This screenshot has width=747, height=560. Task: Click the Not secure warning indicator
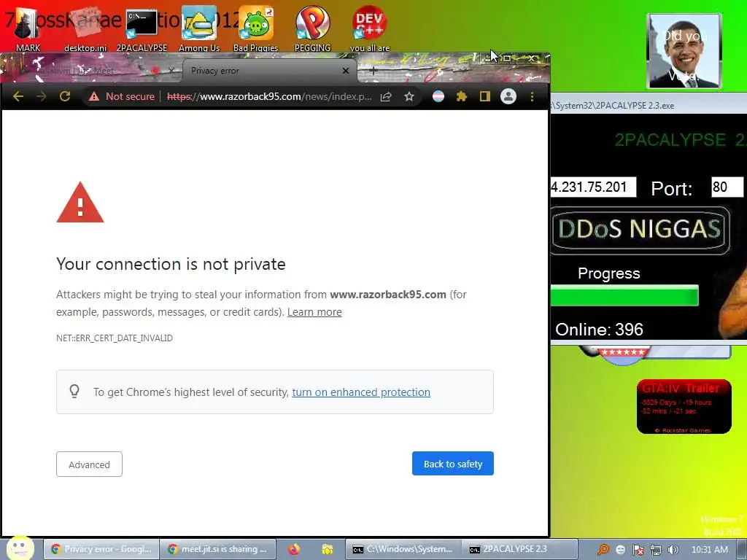(122, 97)
